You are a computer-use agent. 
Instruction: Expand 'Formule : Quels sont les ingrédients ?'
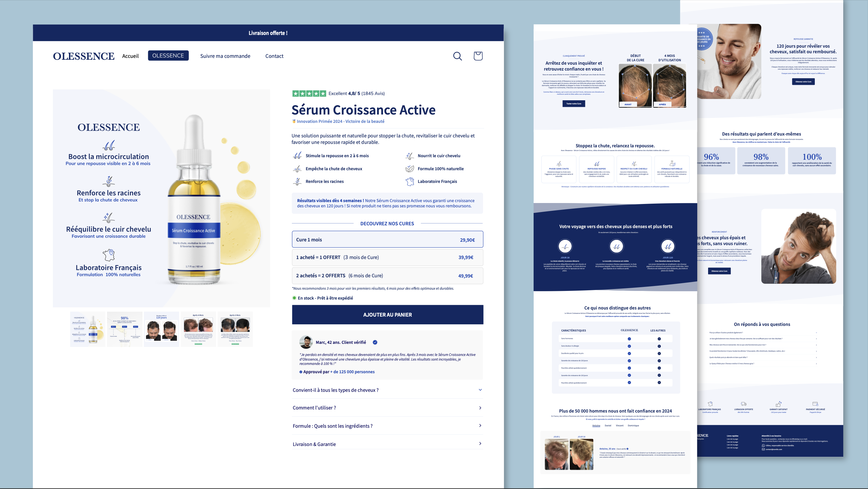(387, 426)
